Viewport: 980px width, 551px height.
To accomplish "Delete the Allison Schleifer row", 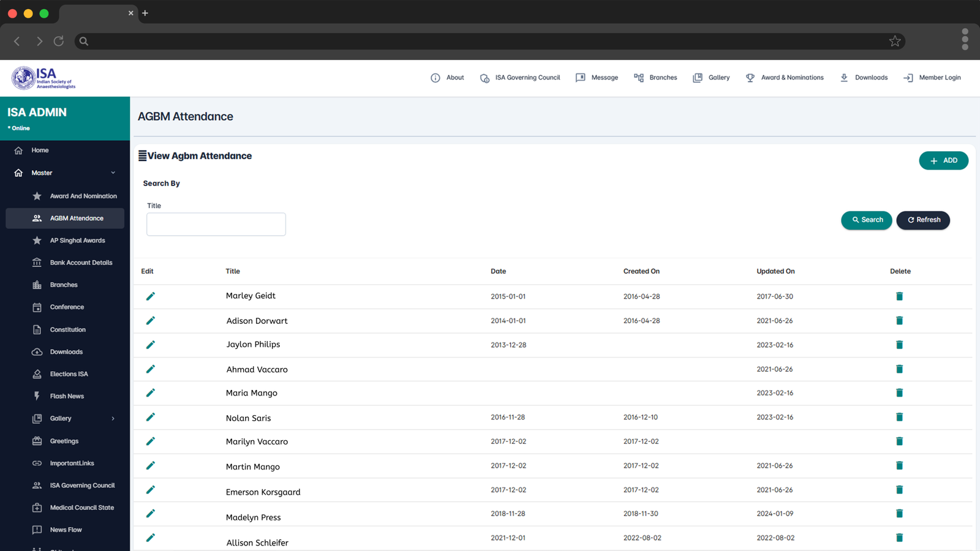I will [x=899, y=538].
